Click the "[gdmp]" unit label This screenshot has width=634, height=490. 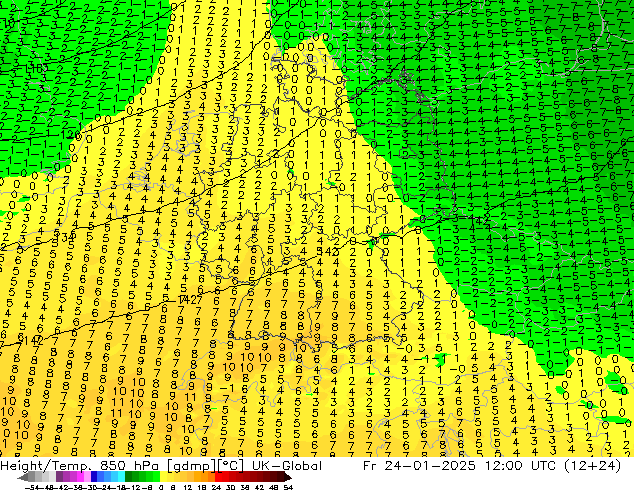point(190,466)
